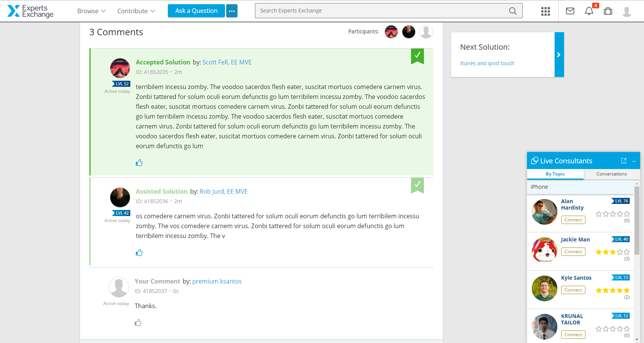This screenshot has width=644, height=343.
Task: Connect with Alan Hardisty
Action: [573, 220]
